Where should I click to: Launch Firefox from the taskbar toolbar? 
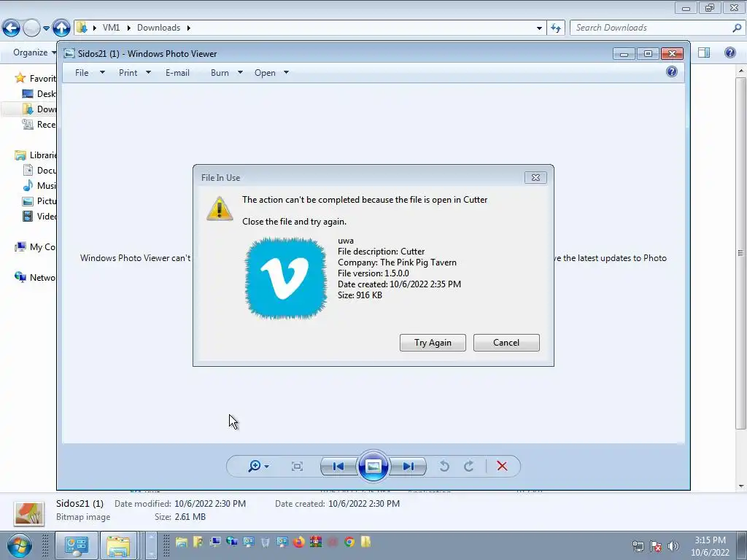pyautogui.click(x=298, y=542)
